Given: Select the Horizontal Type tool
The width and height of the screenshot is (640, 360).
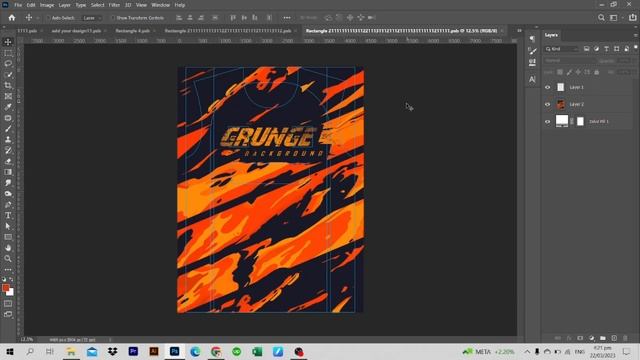Looking at the screenshot, I should tap(8, 215).
